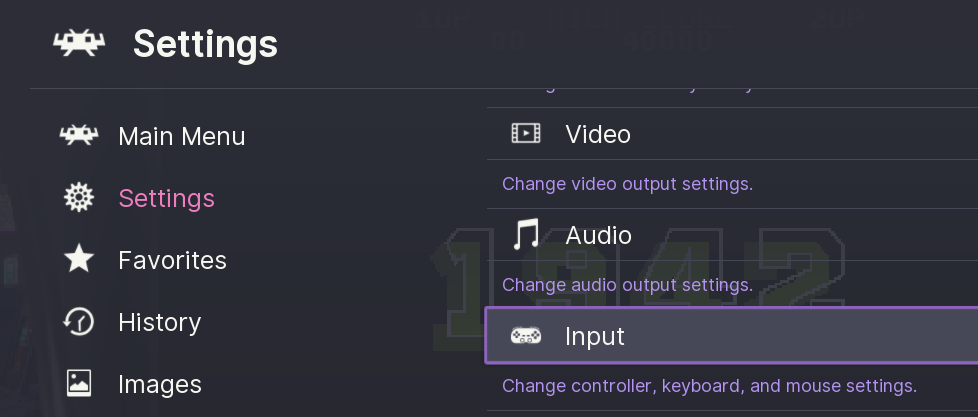Click the Input gamepad icon
Viewport: 978px width, 417px height.
[526, 336]
